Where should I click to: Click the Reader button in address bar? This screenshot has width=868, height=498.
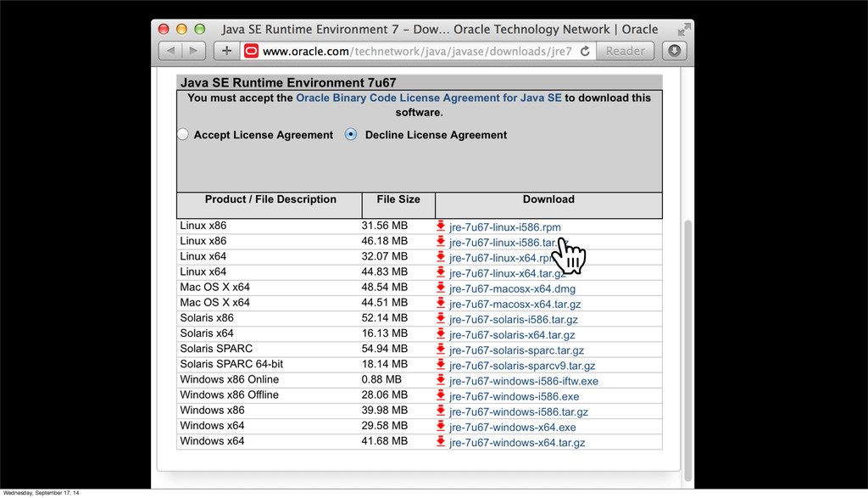pyautogui.click(x=626, y=51)
